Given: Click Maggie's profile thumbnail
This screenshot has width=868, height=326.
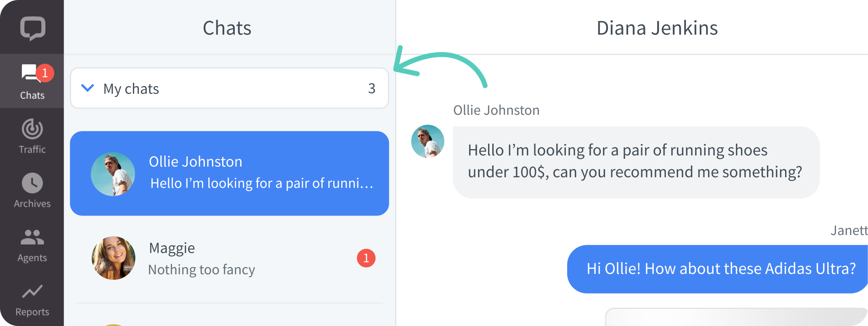Looking at the screenshot, I should coord(113,258).
